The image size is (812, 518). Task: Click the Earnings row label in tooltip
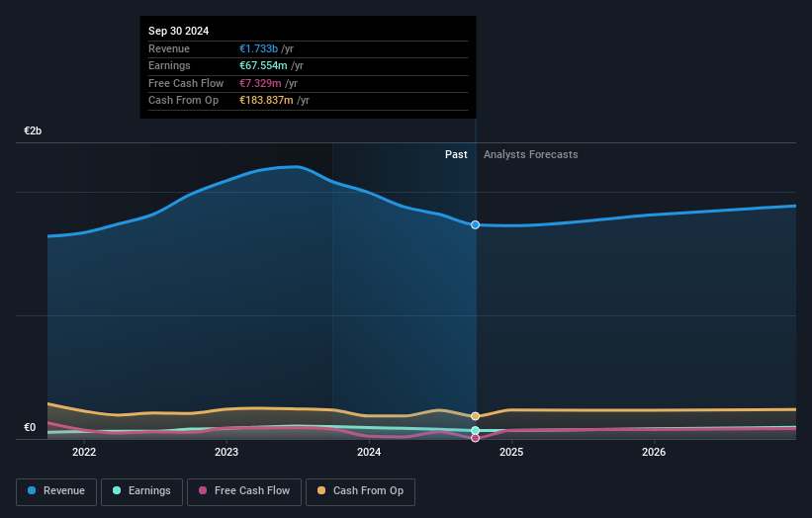coord(169,65)
